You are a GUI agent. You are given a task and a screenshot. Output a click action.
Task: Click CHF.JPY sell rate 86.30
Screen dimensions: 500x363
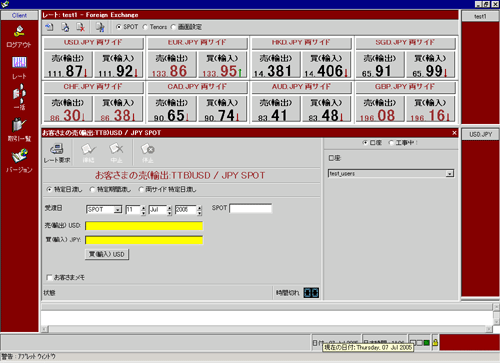point(68,109)
